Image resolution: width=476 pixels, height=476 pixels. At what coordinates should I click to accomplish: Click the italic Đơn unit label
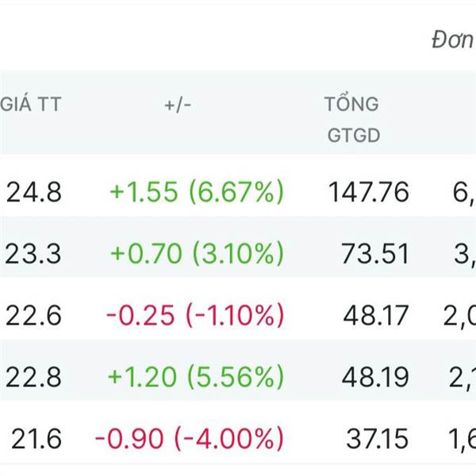coord(454,40)
